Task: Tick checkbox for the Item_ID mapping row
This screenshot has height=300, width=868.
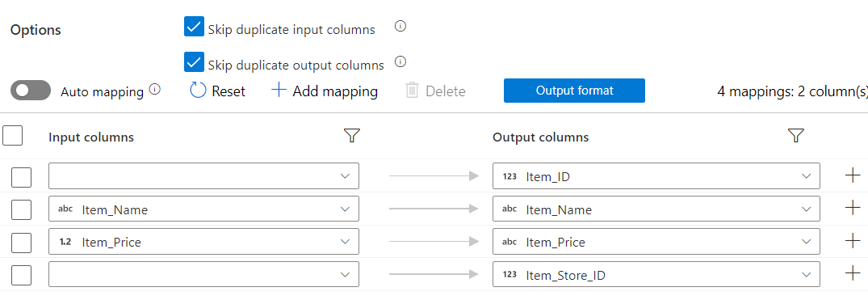Action: click(22, 177)
